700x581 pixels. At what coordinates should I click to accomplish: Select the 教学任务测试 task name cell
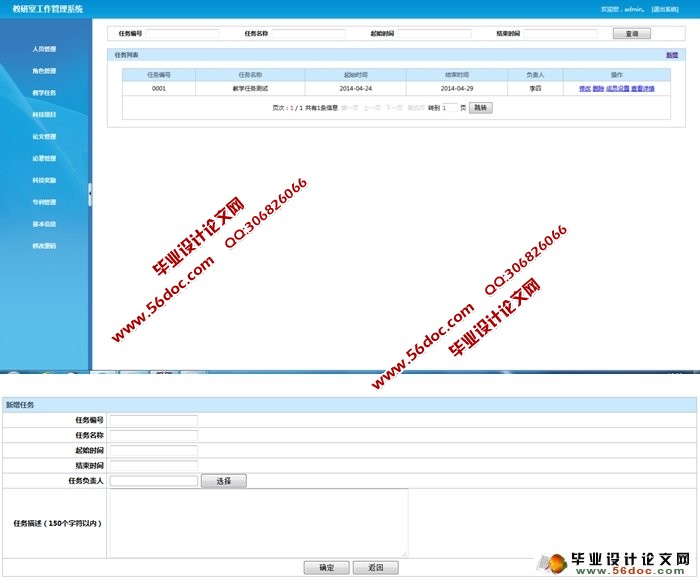coord(250,88)
